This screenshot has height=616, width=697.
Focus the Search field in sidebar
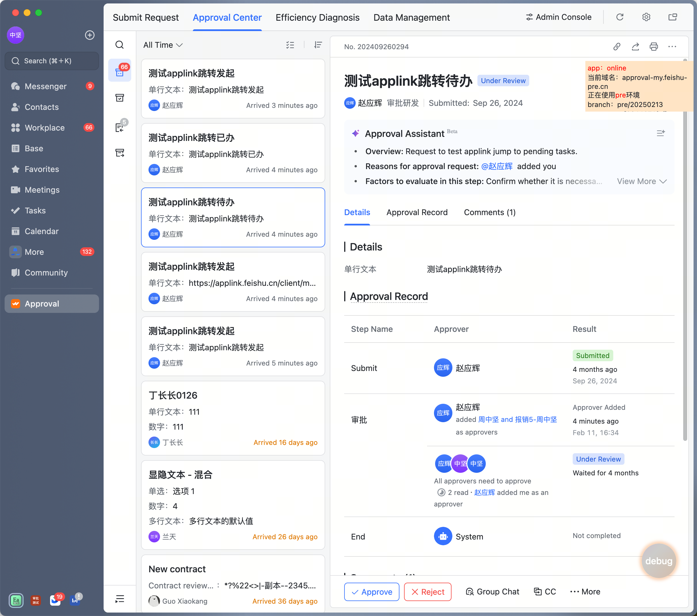(52, 61)
